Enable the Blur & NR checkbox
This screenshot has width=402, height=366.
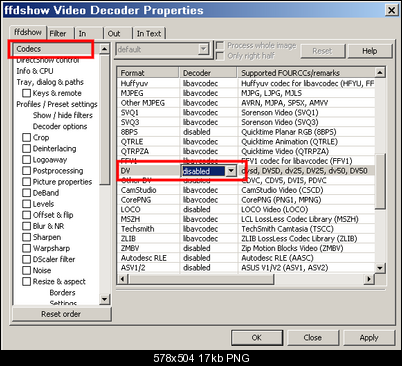26,226
